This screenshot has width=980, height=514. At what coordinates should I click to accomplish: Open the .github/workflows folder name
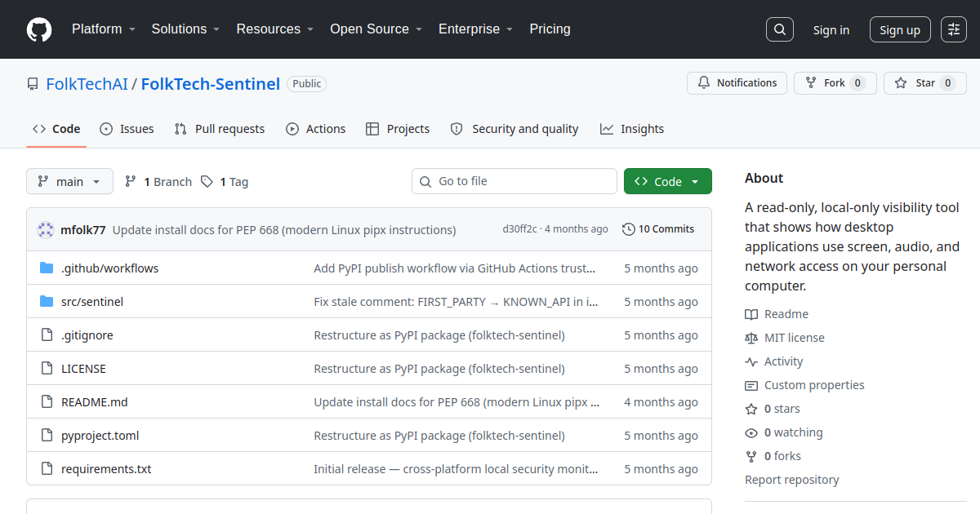click(x=110, y=268)
